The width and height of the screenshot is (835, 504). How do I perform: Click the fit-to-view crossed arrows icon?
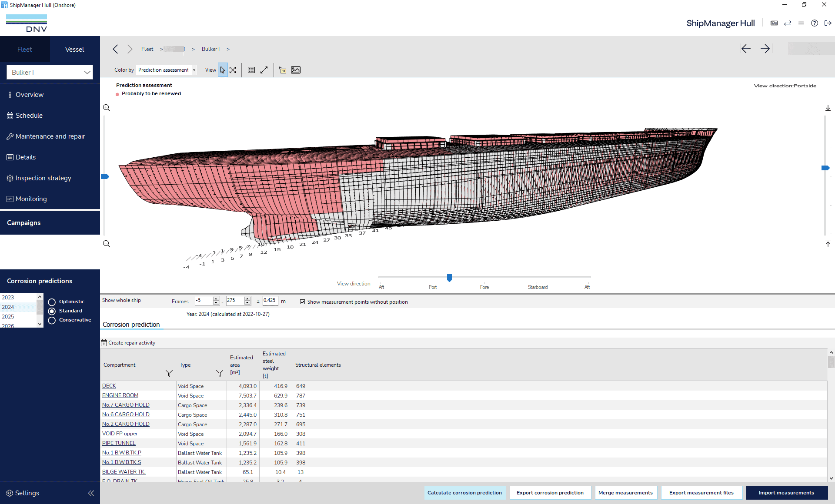pos(233,70)
